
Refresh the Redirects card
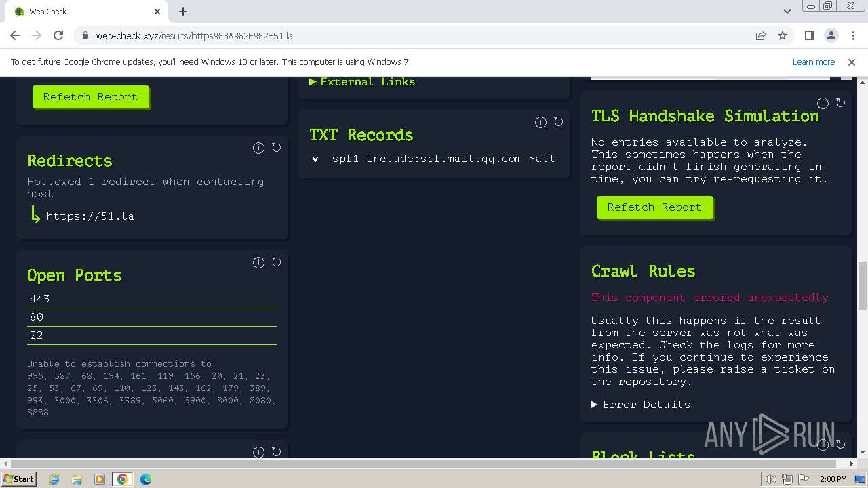pos(276,147)
